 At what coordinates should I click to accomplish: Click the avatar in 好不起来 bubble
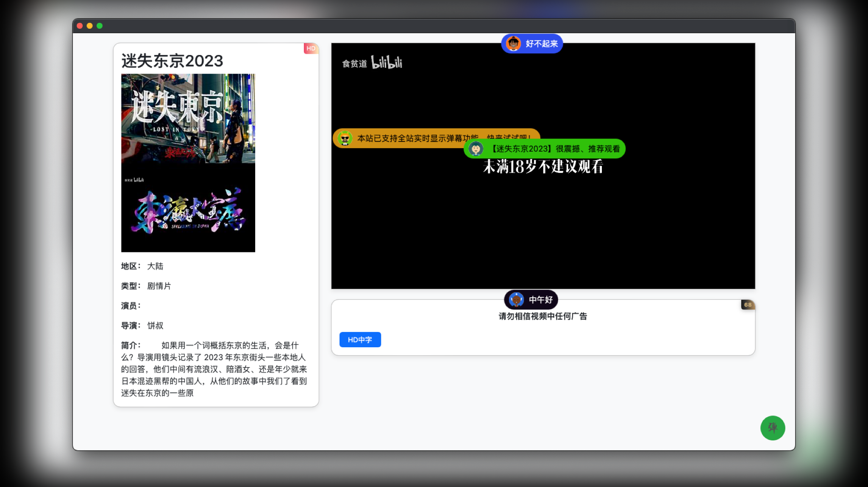click(513, 44)
